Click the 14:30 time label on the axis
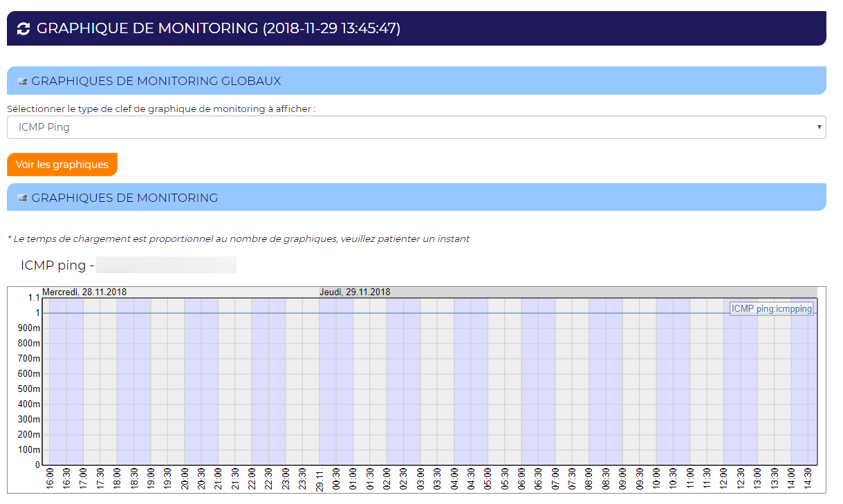The height and width of the screenshot is (504, 843). coord(808,478)
